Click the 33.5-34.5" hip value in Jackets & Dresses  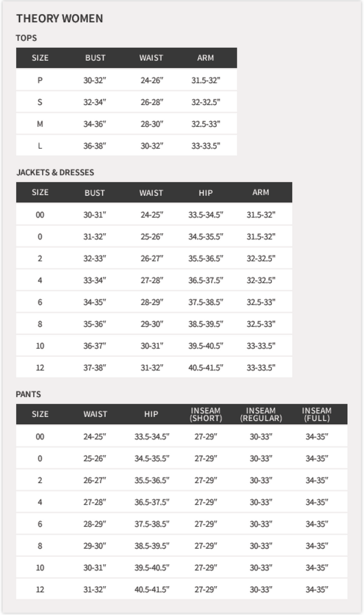pyautogui.click(x=206, y=215)
